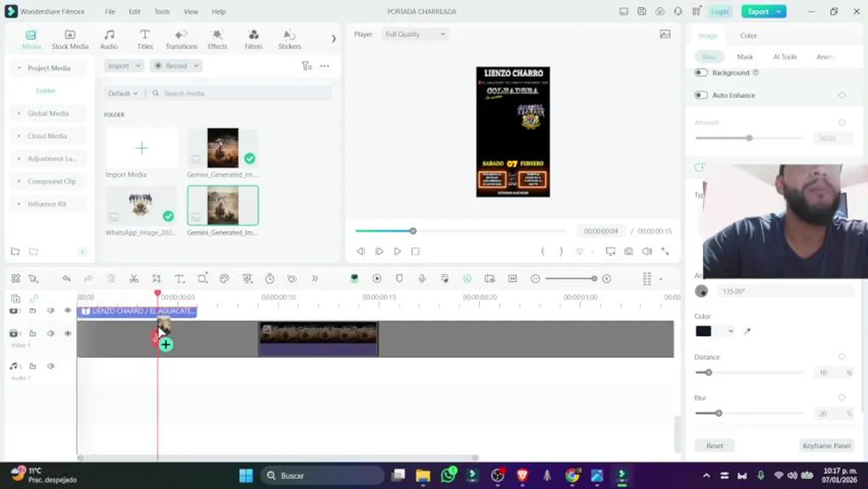
Task: Open the Edit menu
Action: [134, 12]
